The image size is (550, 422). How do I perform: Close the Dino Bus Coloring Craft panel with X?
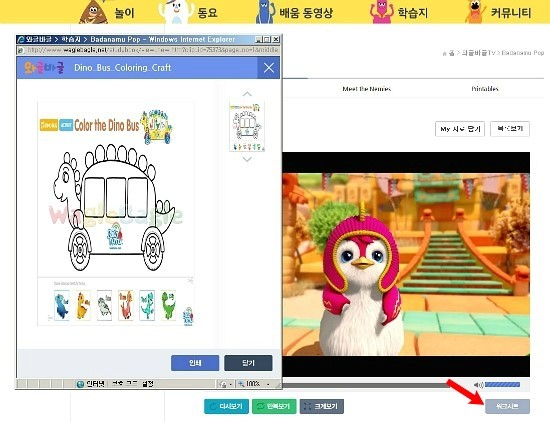tap(269, 68)
